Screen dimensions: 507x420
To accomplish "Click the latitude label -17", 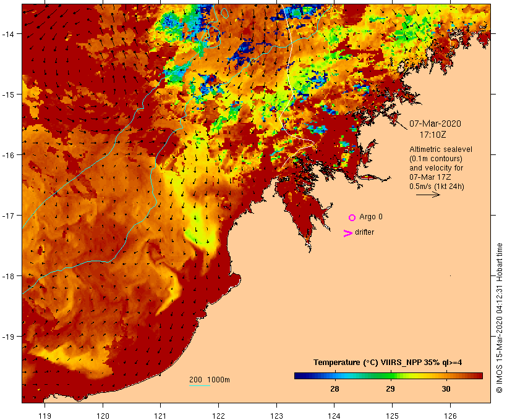I will coord(7,216).
